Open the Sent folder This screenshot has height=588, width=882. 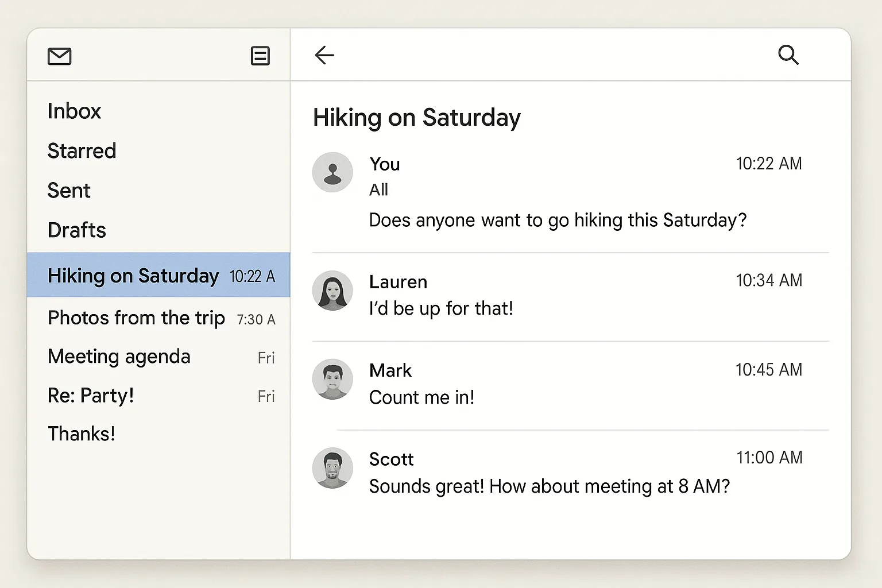[69, 191]
